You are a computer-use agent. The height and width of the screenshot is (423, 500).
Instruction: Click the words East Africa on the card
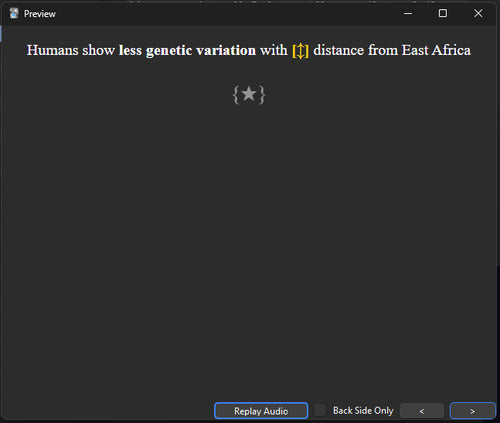click(x=436, y=50)
